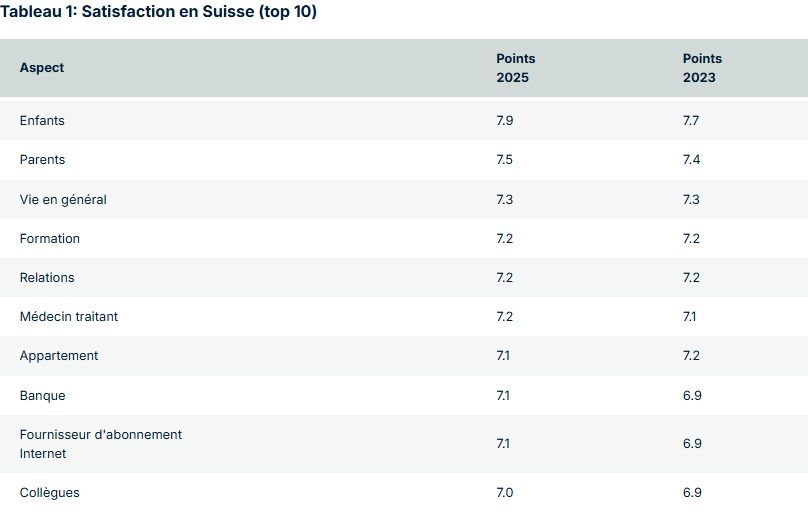The image size is (808, 516).
Task: Select the "Points 2025" column header
Action: 515,68
